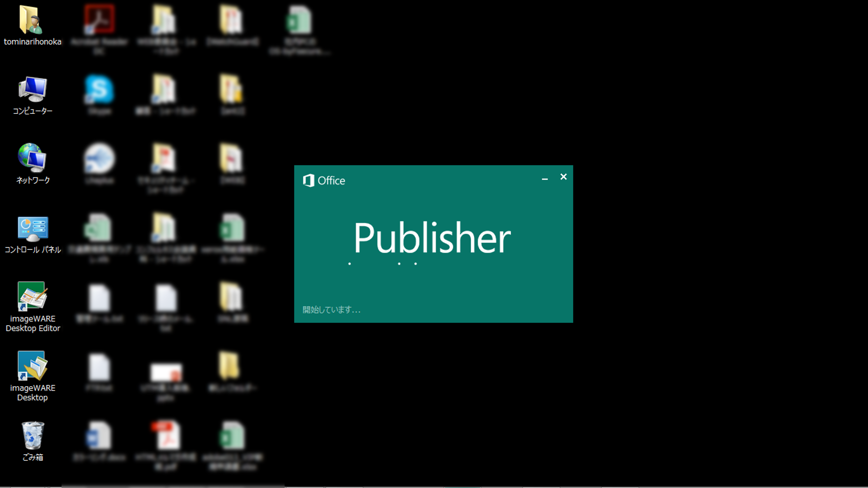The width and height of the screenshot is (868, 488).
Task: Click the Publisher title text on splash
Action: pyautogui.click(x=432, y=238)
